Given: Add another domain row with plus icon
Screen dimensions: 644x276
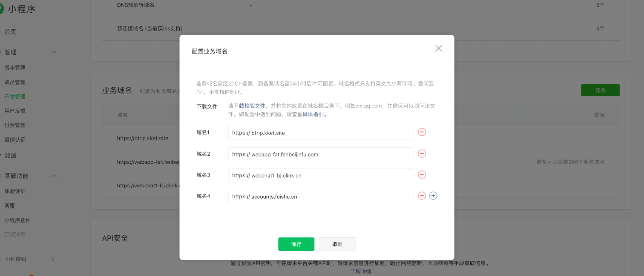Looking at the screenshot, I should (433, 196).
